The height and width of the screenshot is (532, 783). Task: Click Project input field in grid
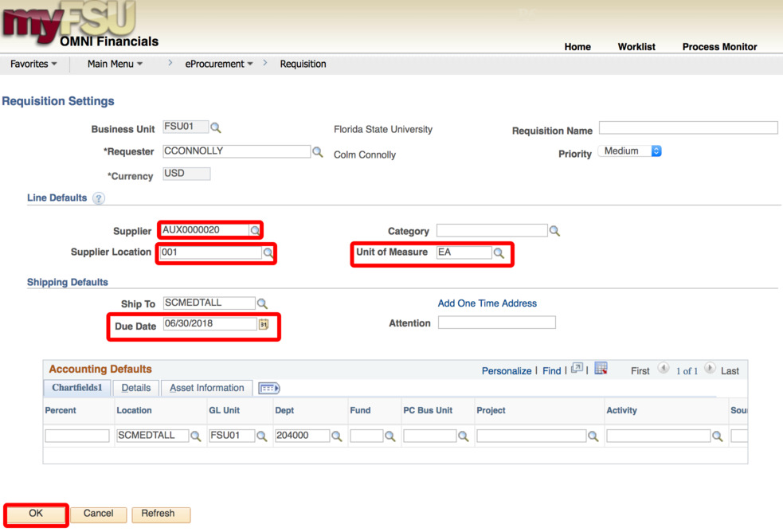coord(531,436)
